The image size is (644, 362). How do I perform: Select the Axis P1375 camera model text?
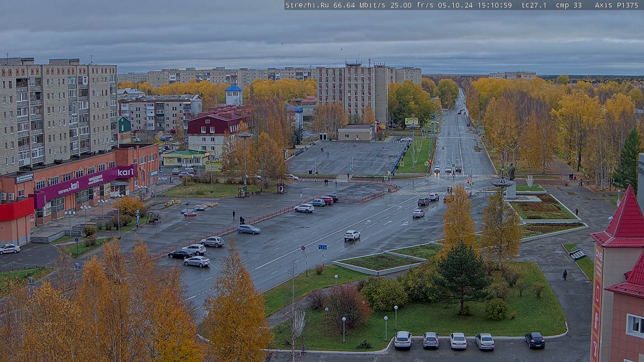point(616,5)
